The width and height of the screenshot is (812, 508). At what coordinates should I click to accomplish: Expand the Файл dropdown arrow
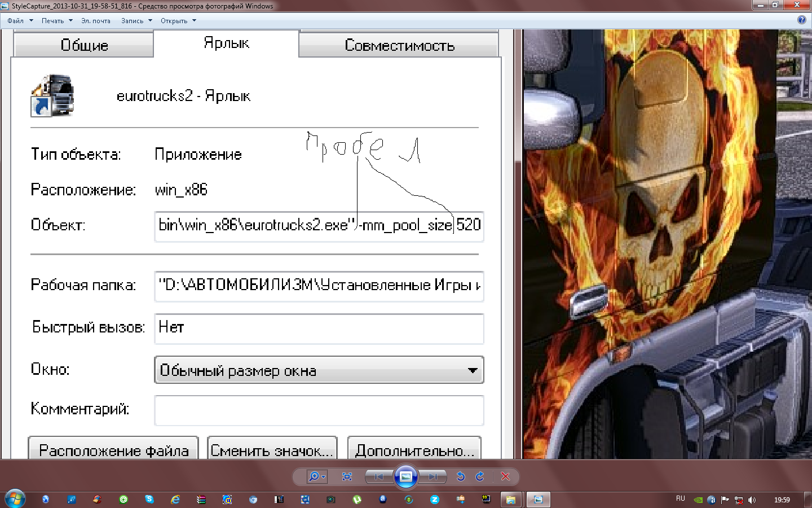point(31,21)
